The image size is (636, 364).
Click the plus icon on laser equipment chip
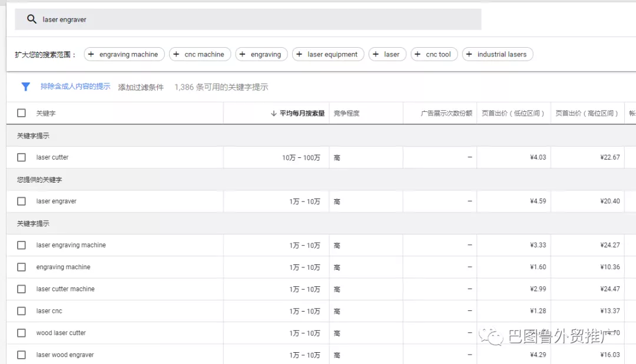(300, 54)
